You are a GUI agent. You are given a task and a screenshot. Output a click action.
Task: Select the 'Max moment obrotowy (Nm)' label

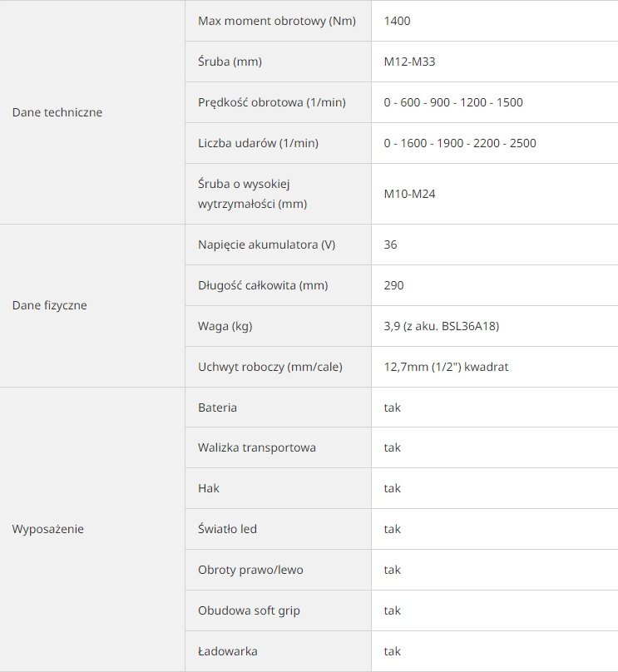[x=277, y=21]
